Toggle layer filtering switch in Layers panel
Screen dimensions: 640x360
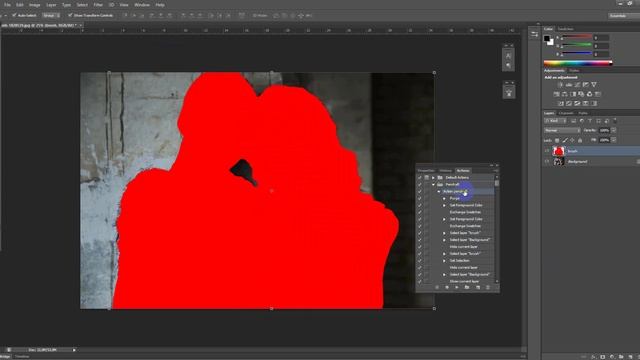pos(615,120)
